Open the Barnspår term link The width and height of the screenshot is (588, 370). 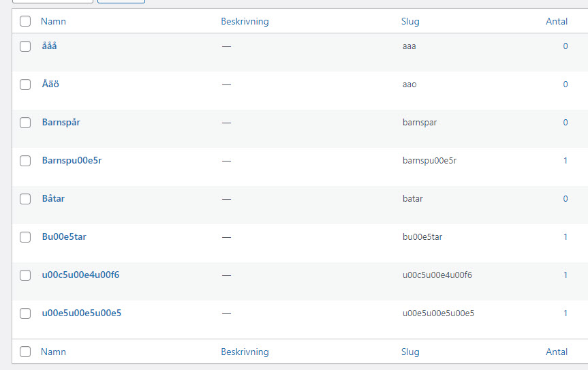61,122
